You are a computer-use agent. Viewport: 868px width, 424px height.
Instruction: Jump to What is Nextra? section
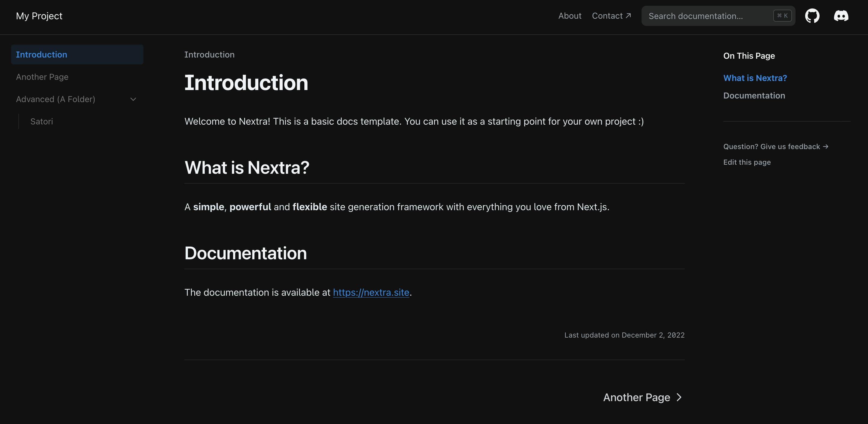pos(755,78)
